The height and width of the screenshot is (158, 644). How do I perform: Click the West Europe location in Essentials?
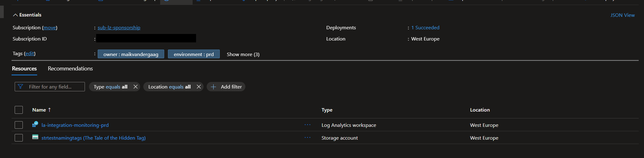point(425,39)
